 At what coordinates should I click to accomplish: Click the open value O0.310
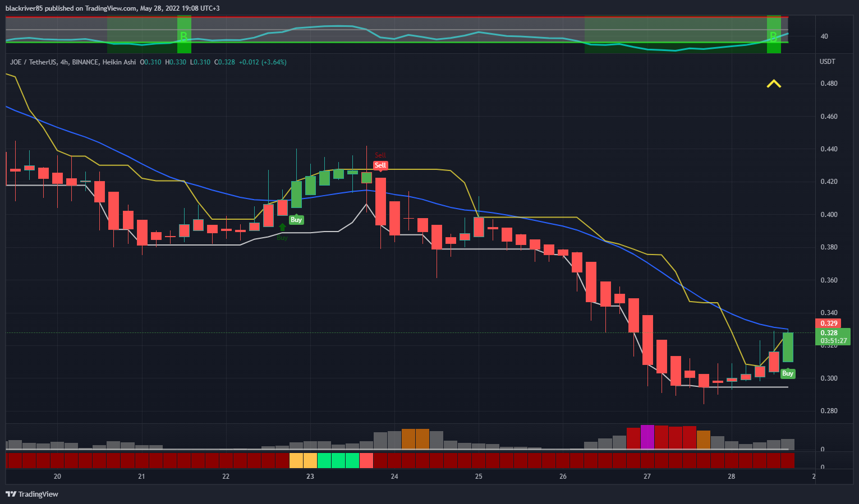pos(150,62)
